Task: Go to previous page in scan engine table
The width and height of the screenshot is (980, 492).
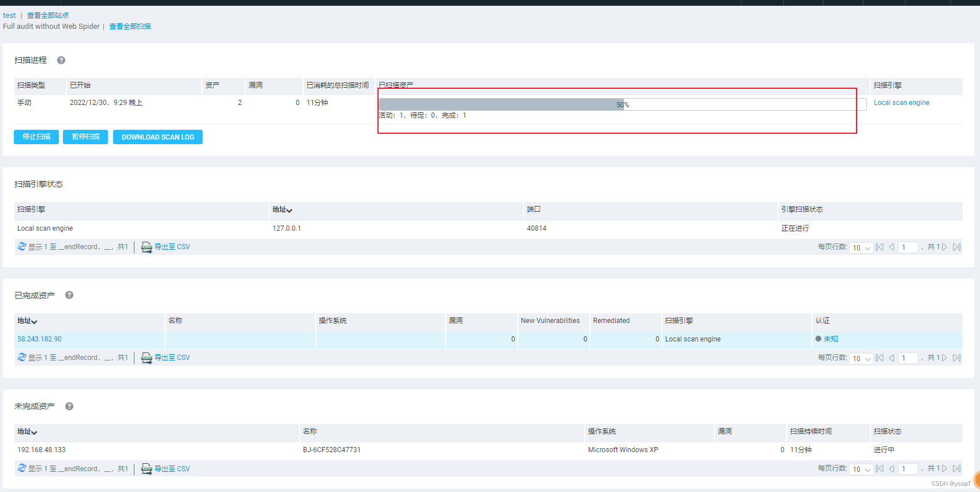Action: click(892, 247)
